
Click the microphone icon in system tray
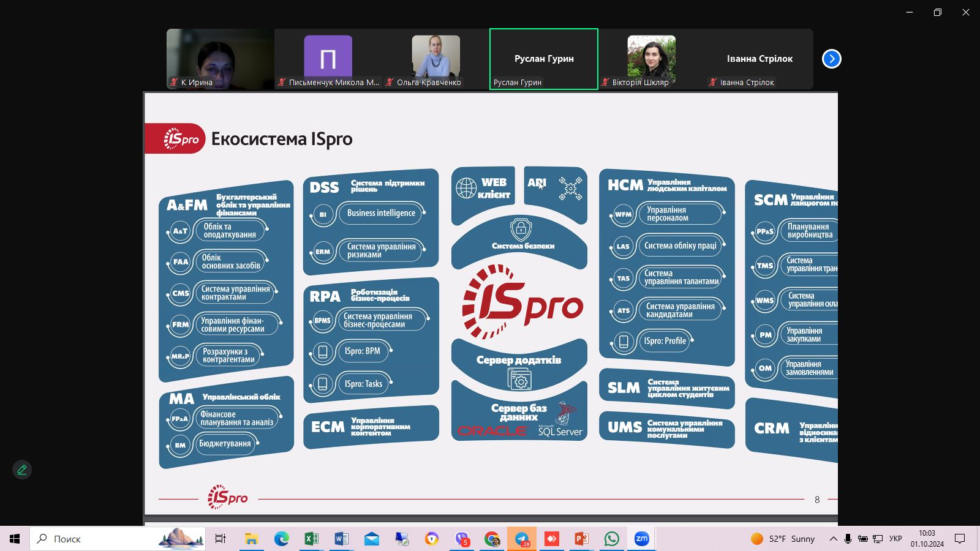tap(848, 539)
